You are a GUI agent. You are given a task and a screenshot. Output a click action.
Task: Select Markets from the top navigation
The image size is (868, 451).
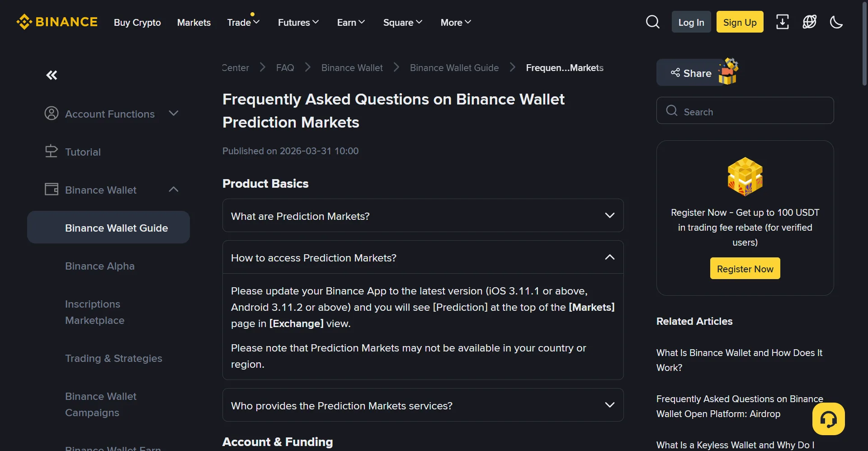193,22
